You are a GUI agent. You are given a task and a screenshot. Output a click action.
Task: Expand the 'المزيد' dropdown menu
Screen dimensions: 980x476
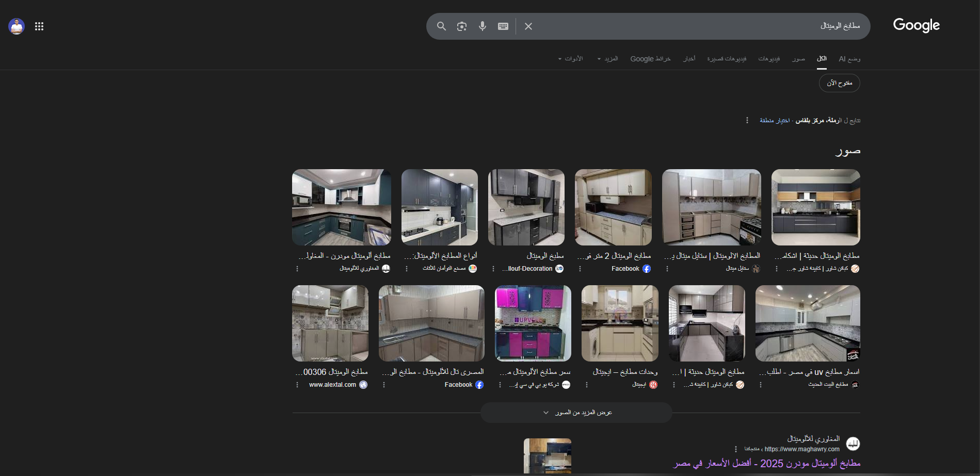tap(608, 59)
